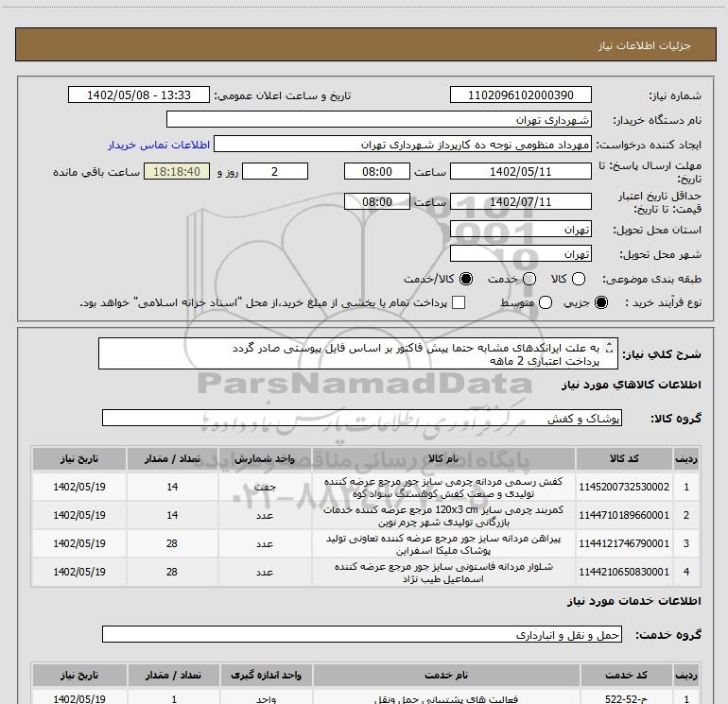Choose the متوسط purchase process option

(546, 302)
